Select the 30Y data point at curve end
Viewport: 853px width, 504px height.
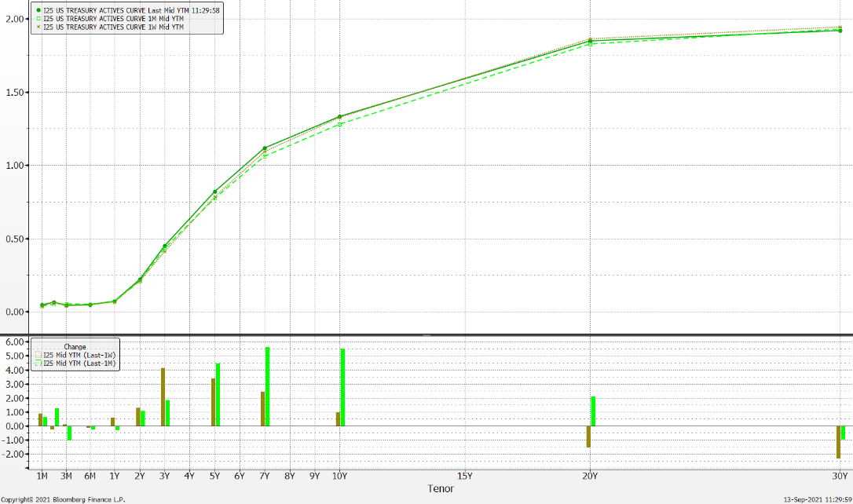840,31
